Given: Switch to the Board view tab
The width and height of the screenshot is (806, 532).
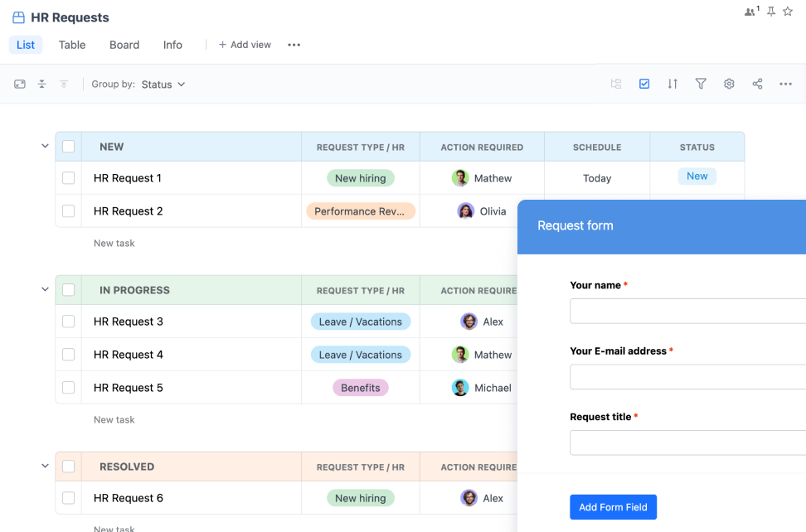Looking at the screenshot, I should [124, 45].
